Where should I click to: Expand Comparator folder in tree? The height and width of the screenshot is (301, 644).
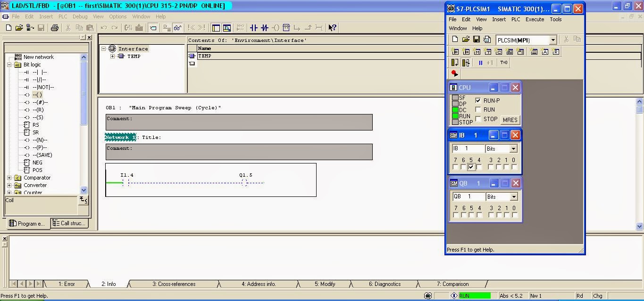[9, 178]
